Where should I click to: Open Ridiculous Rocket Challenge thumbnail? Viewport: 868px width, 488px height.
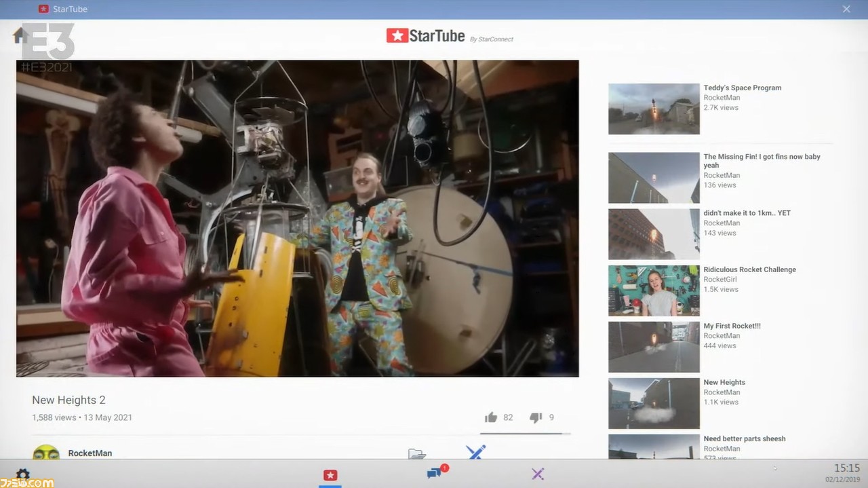pyautogui.click(x=654, y=290)
